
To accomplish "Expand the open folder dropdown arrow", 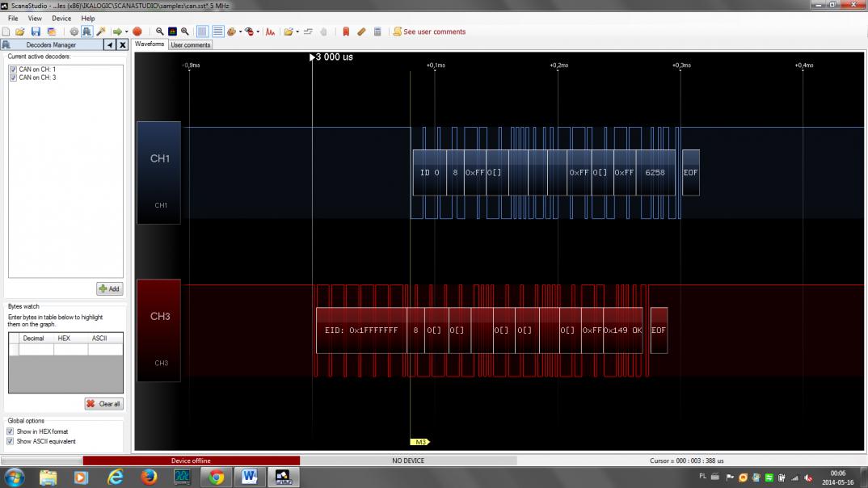I will pos(297,32).
